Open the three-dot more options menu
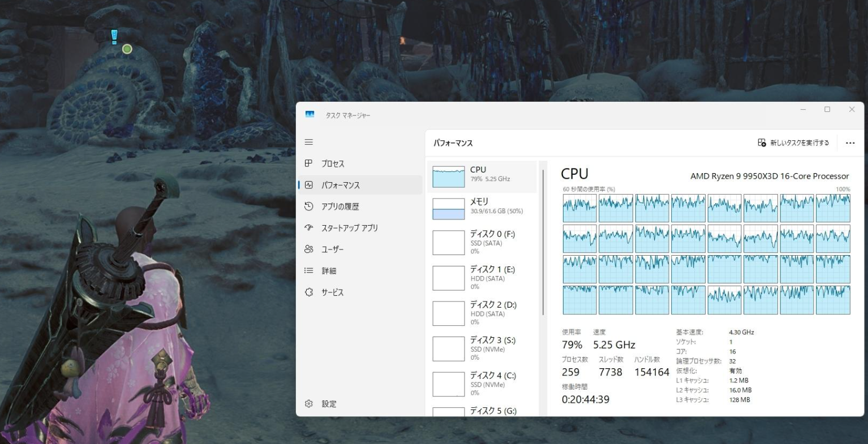This screenshot has height=444, width=868. 850,143
